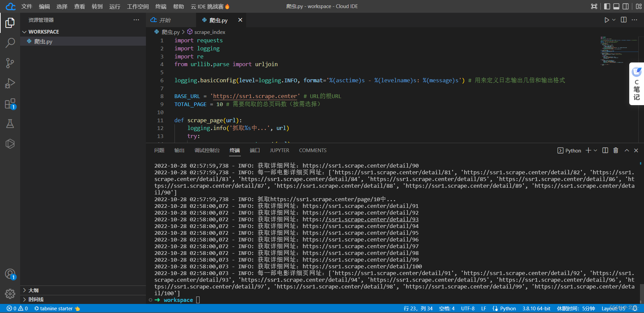644x313 pixels.
Task: Switch to 输出 panel tab
Action: coord(179,150)
